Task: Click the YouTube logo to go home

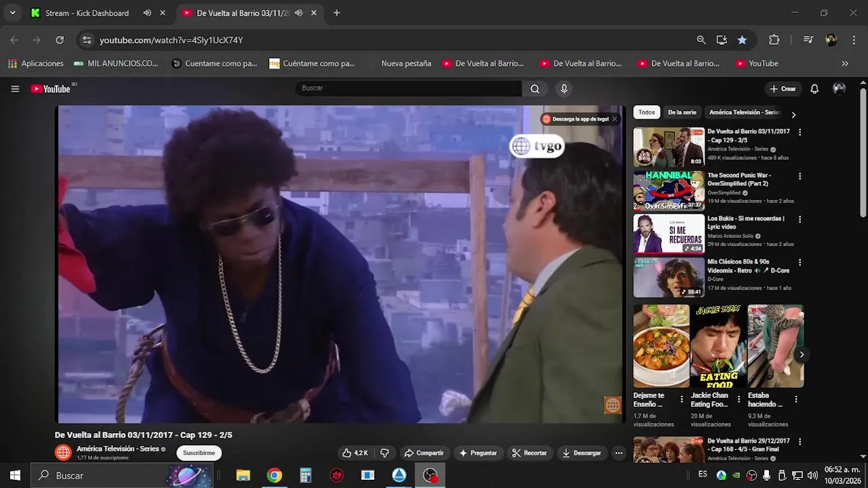Action: pyautogui.click(x=51, y=89)
